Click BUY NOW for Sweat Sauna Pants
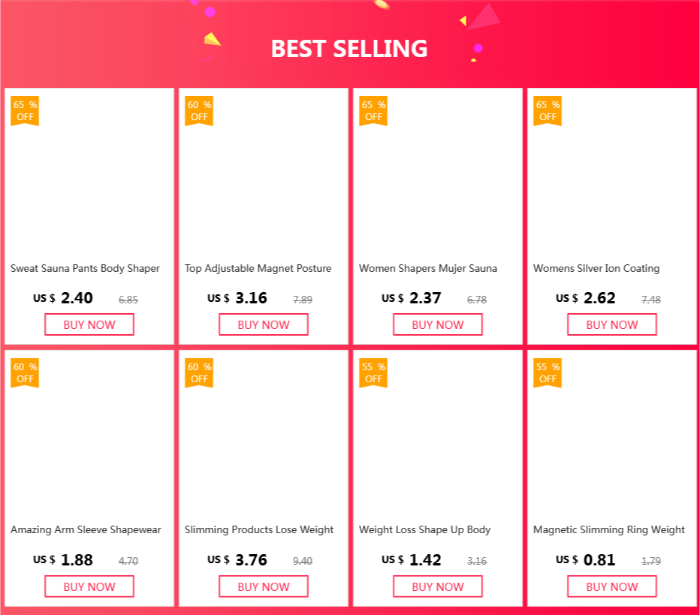 click(89, 324)
